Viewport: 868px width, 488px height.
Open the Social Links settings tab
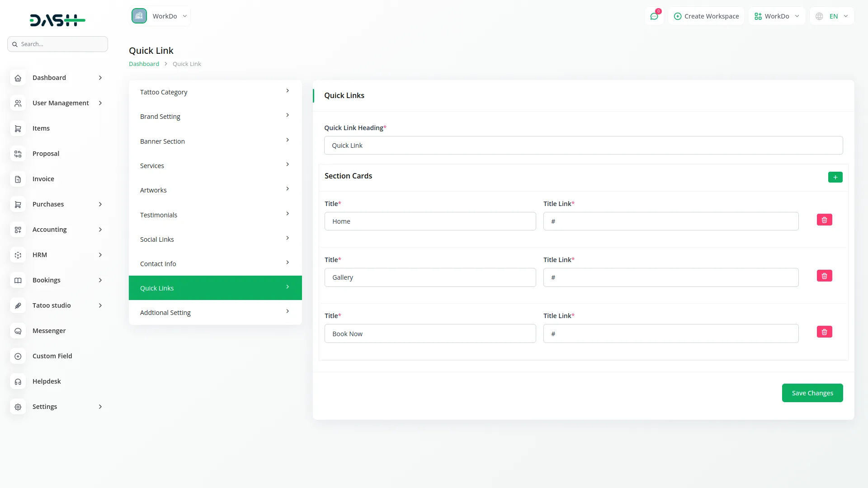click(215, 239)
